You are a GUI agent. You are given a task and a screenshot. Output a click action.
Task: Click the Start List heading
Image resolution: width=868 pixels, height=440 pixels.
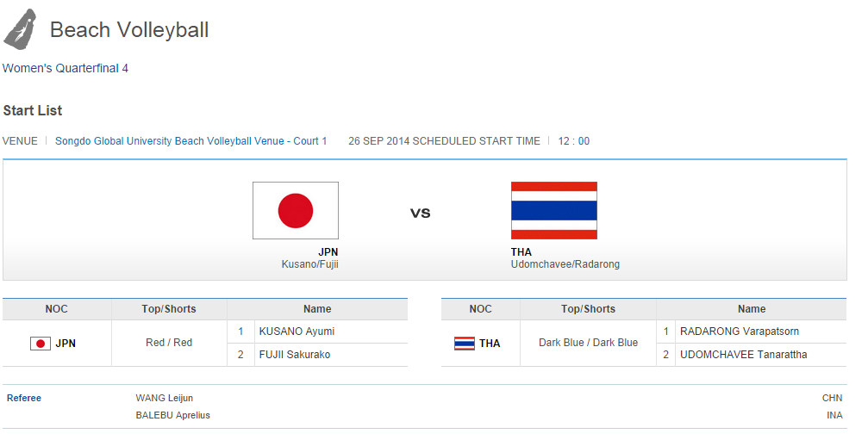coord(33,110)
